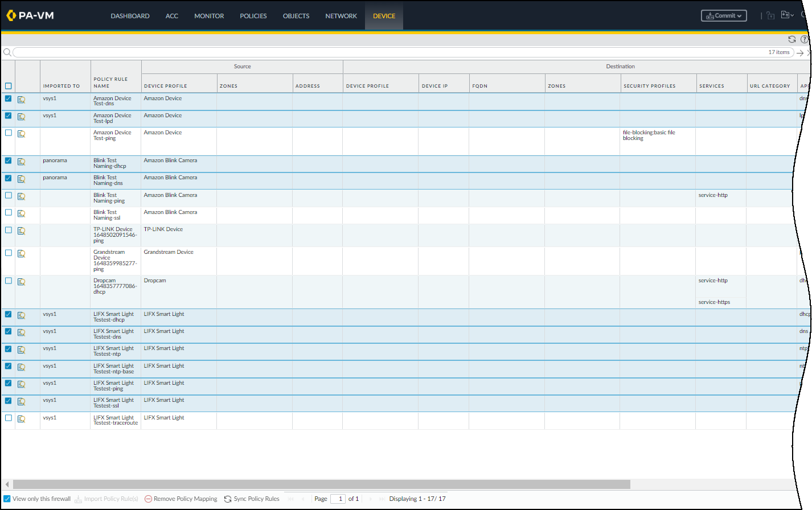Click the page number input field
The image size is (812, 510).
pos(338,499)
